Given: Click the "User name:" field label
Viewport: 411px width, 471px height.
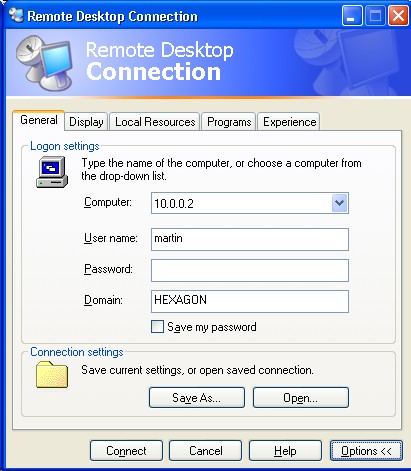Looking at the screenshot, I should coord(111,238).
